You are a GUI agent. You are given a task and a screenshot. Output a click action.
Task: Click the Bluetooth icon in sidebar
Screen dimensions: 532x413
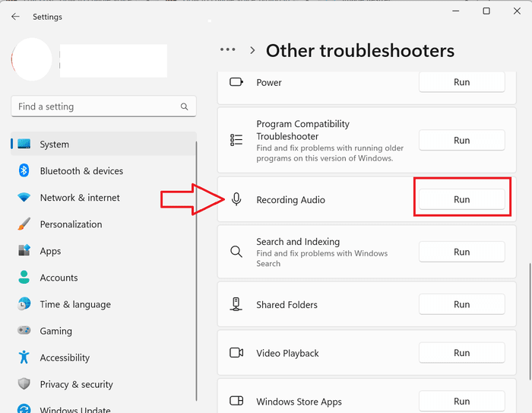tap(24, 170)
